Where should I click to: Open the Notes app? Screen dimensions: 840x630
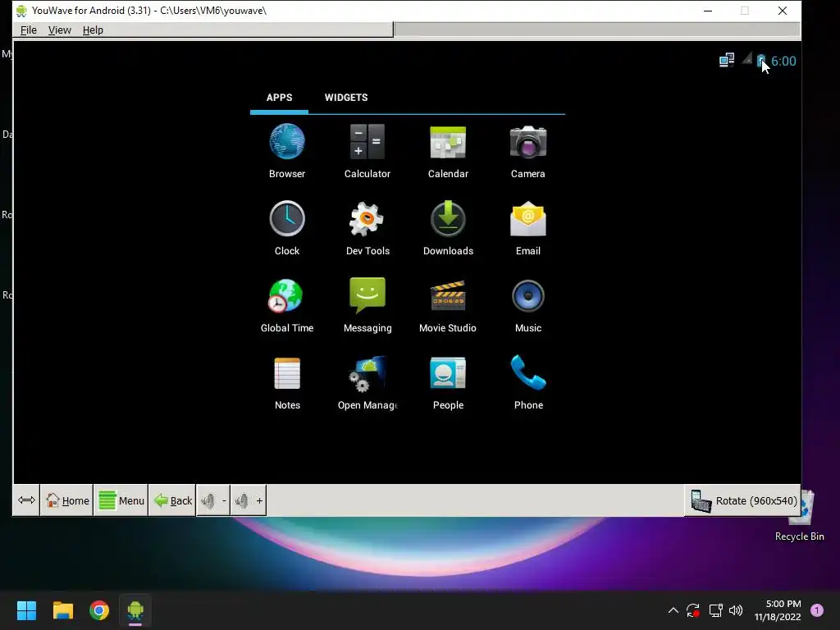(287, 382)
